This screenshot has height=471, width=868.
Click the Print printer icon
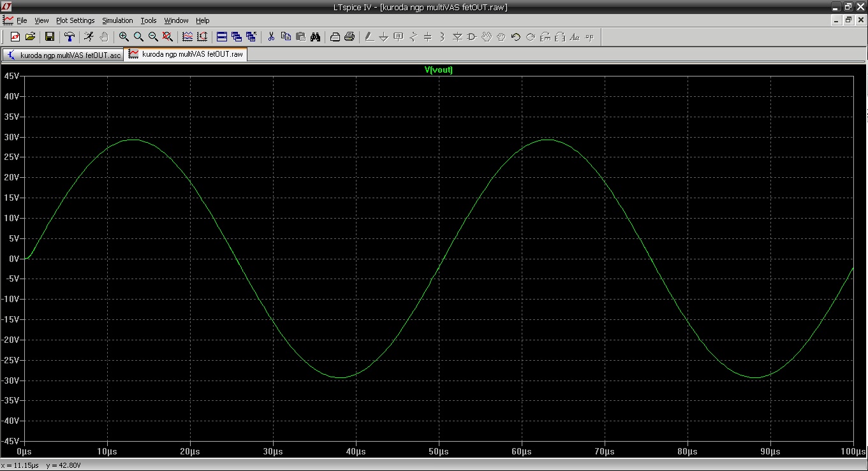click(349, 37)
